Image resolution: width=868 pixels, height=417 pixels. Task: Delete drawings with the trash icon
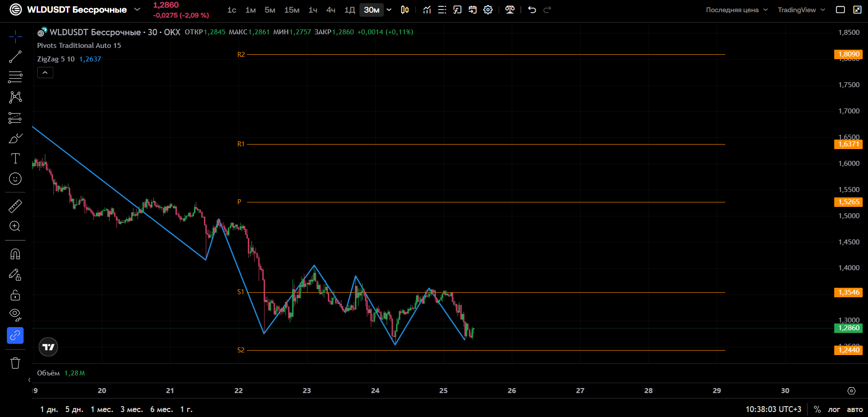click(x=15, y=363)
